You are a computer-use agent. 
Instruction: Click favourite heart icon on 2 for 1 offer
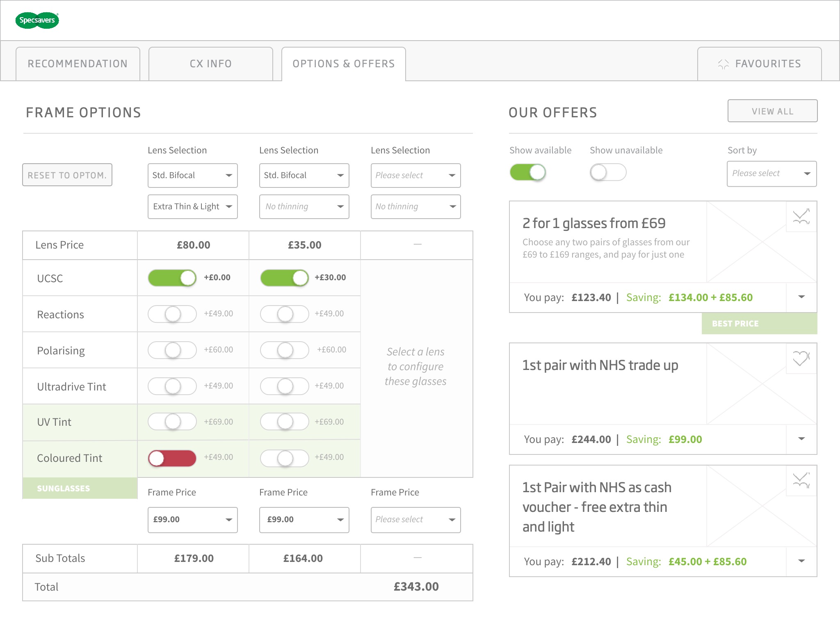coord(801,217)
